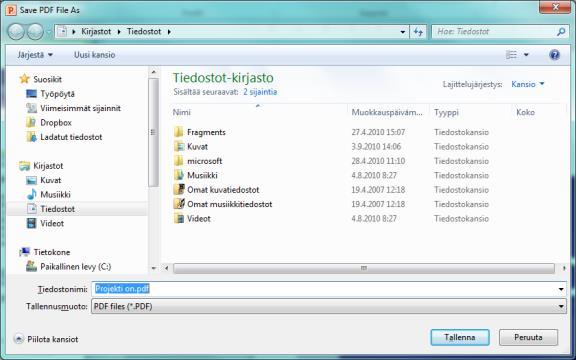This screenshot has width=576, height=360.
Task: Expand the arrow after Kirjastot in path
Action: click(x=119, y=32)
